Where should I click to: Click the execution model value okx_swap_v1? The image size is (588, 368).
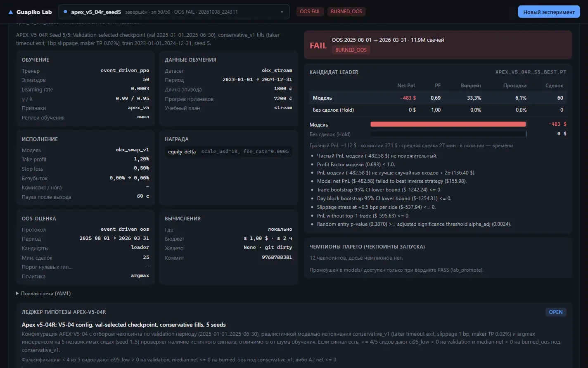(133, 150)
